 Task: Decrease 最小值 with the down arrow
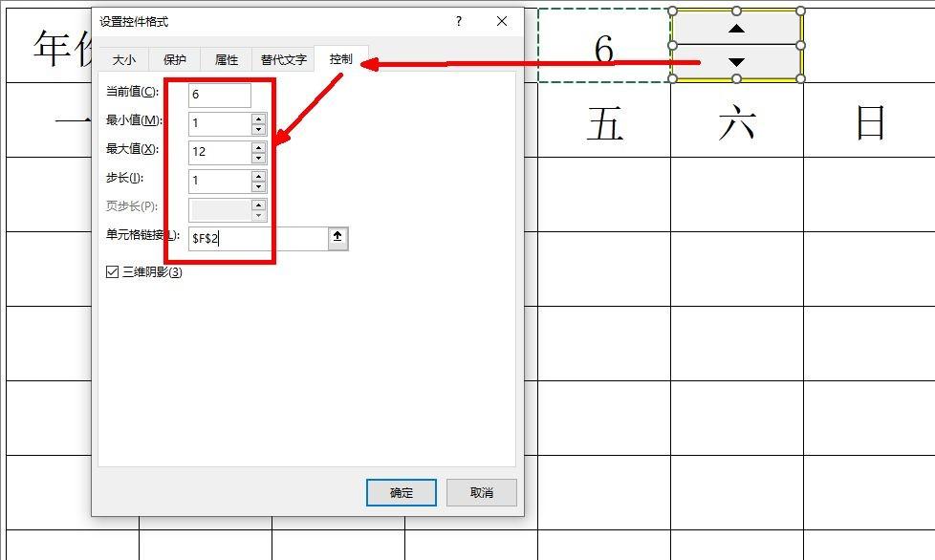[x=259, y=129]
